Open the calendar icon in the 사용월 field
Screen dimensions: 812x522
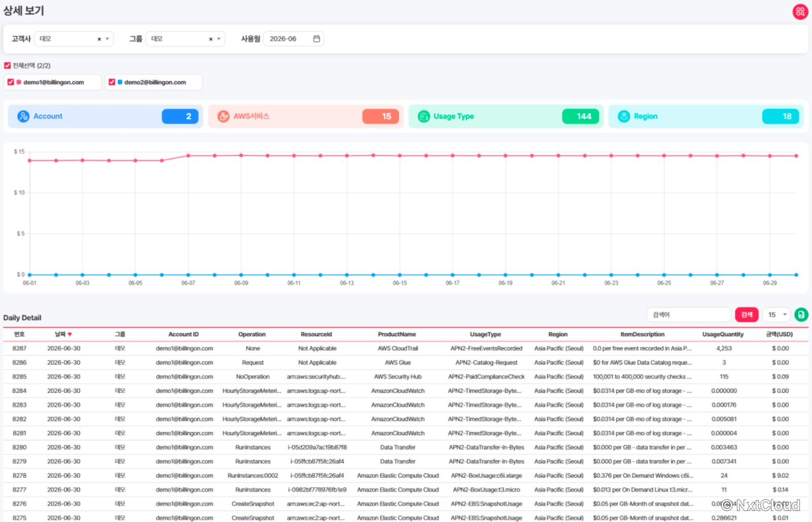[x=317, y=39]
